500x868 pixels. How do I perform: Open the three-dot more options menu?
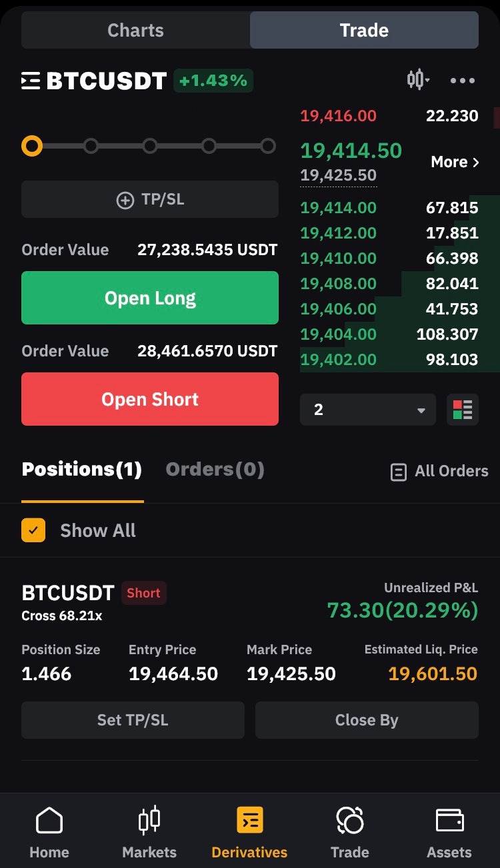462,81
